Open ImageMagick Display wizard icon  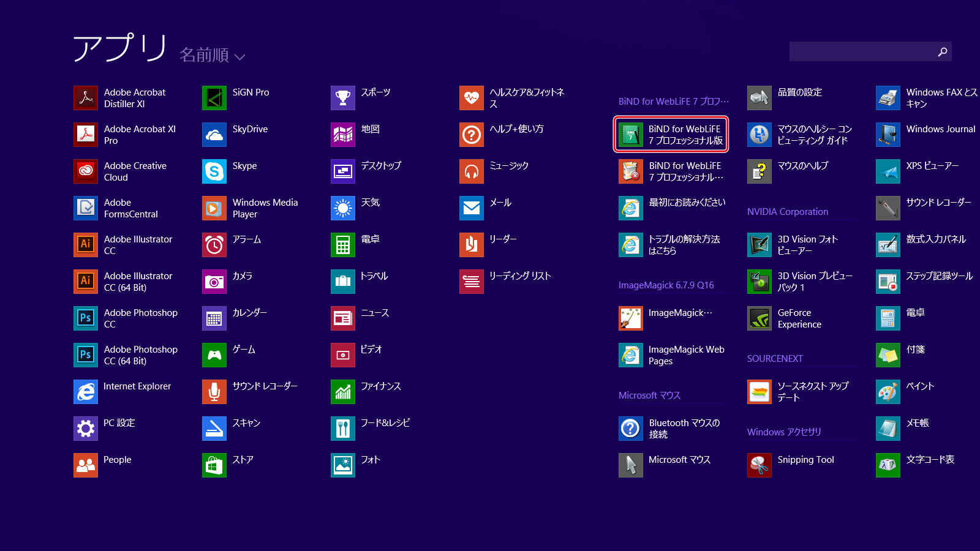631,318
